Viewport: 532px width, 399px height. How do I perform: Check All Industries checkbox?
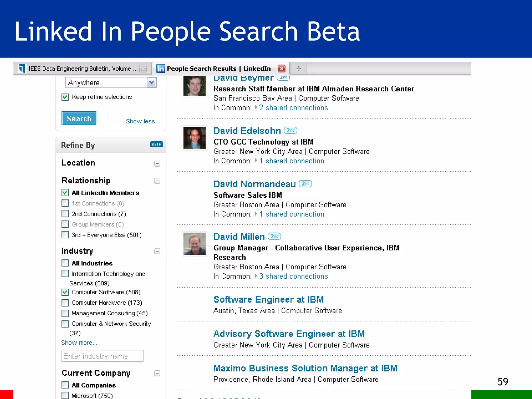point(65,263)
